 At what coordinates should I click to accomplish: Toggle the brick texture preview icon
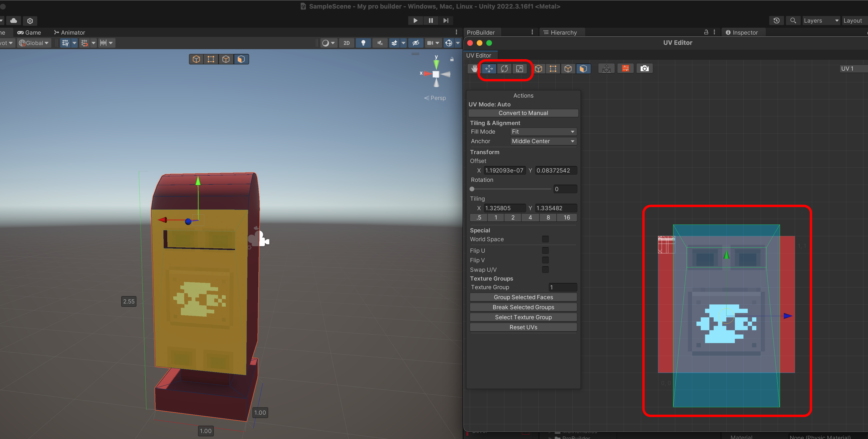click(625, 69)
